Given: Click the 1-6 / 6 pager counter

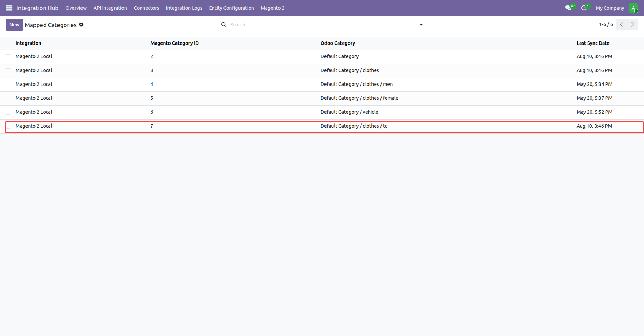Looking at the screenshot, I should [606, 25].
